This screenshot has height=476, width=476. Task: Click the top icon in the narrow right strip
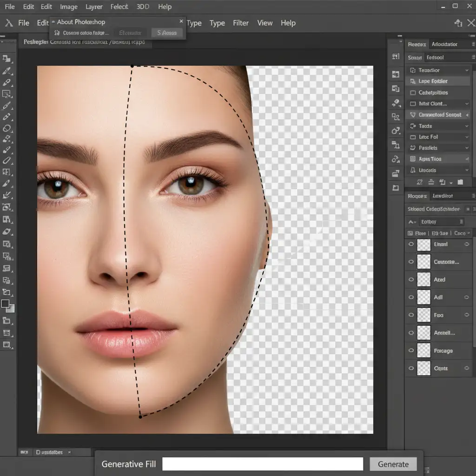pyautogui.click(x=396, y=56)
